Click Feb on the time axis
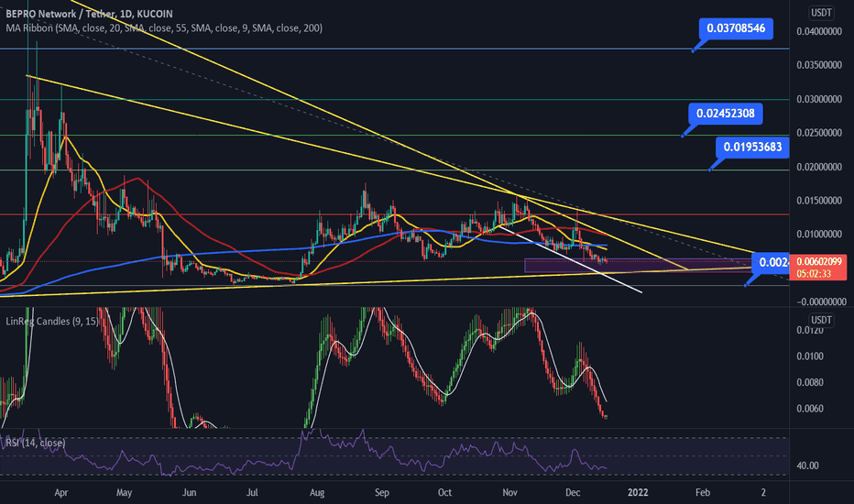The width and height of the screenshot is (854, 504). click(x=703, y=493)
